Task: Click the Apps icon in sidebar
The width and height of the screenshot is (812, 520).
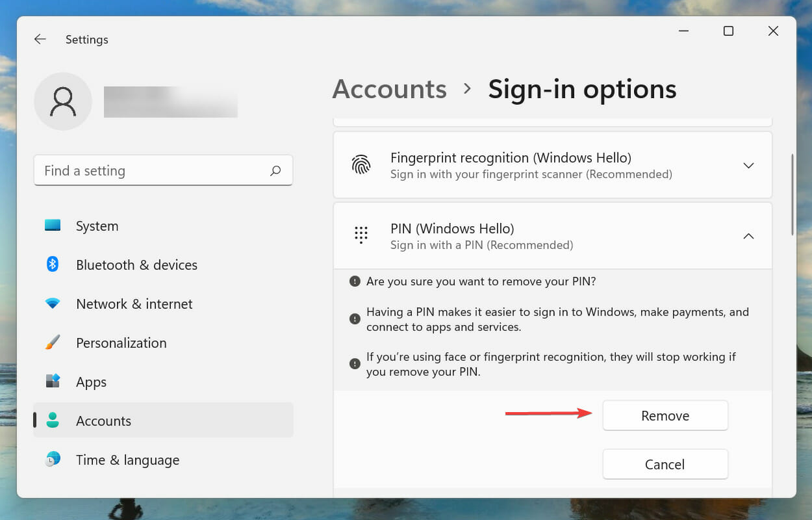Action: [53, 382]
